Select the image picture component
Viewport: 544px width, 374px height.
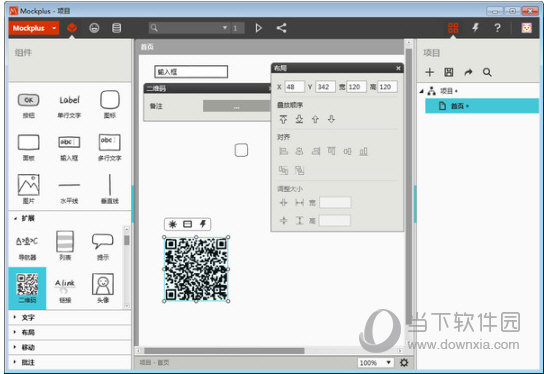click(x=28, y=189)
